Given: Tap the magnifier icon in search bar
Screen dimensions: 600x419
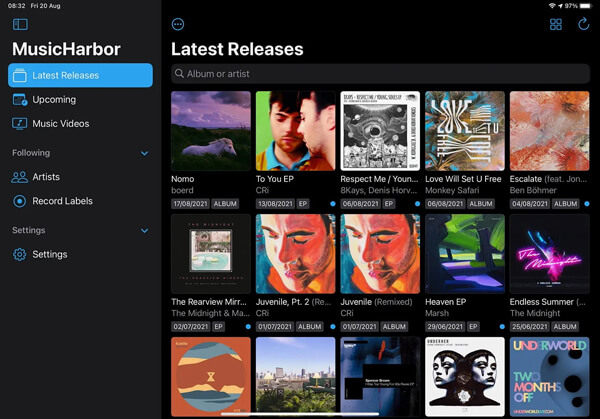Looking at the screenshot, I should tap(179, 74).
